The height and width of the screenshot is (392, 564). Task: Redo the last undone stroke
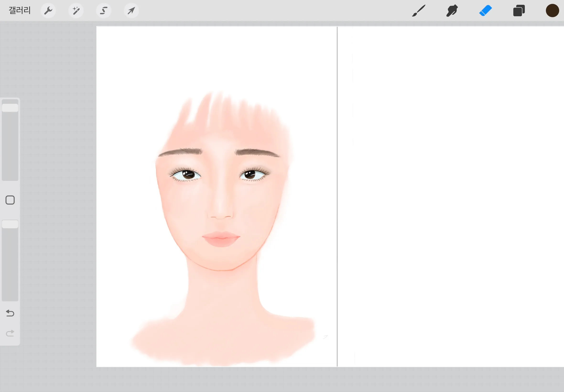tap(10, 333)
